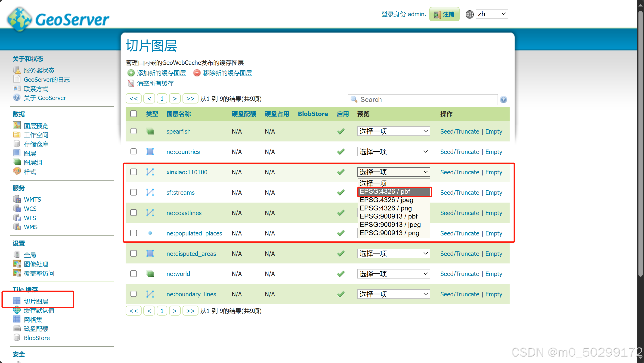Open the preview dropdown for ne:disputed_areas
Viewport: 644px width, 363px height.
(x=393, y=253)
